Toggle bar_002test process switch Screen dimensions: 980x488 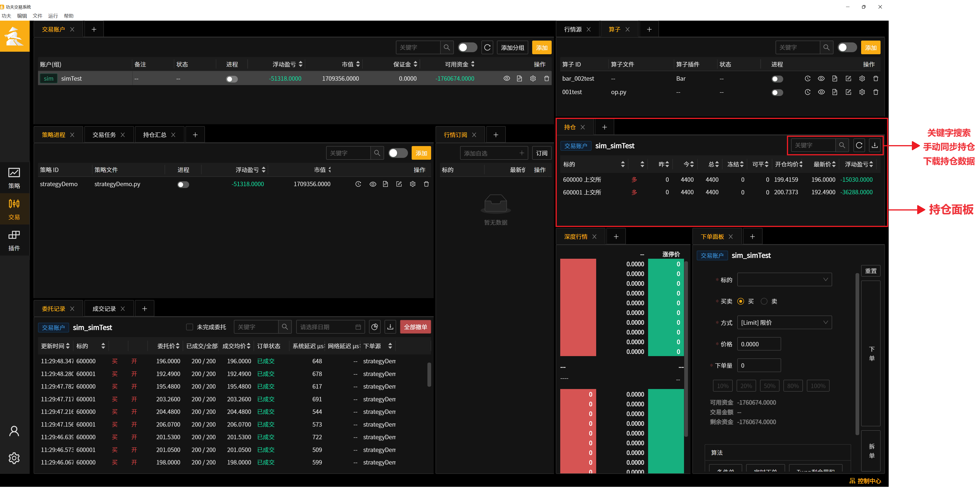tap(777, 79)
